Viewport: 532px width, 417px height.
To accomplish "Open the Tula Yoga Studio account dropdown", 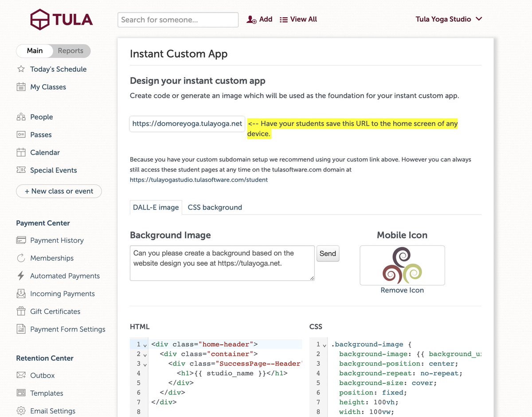I will 448,19.
